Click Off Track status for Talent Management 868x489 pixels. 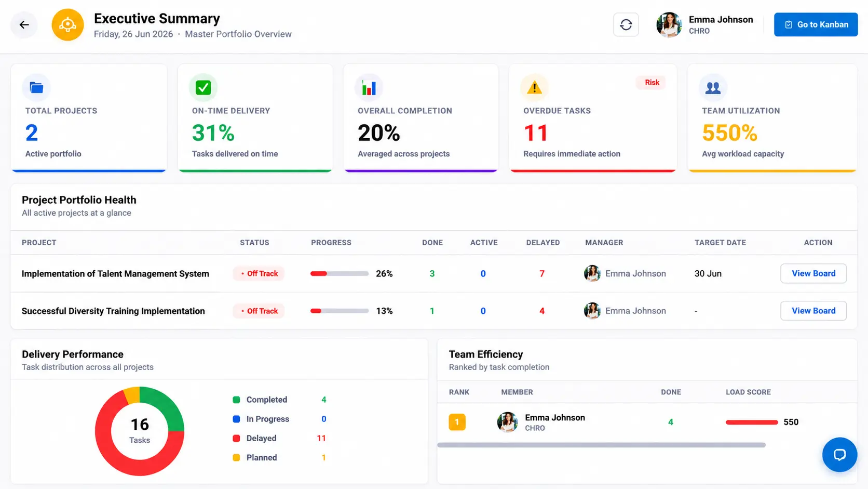point(259,273)
